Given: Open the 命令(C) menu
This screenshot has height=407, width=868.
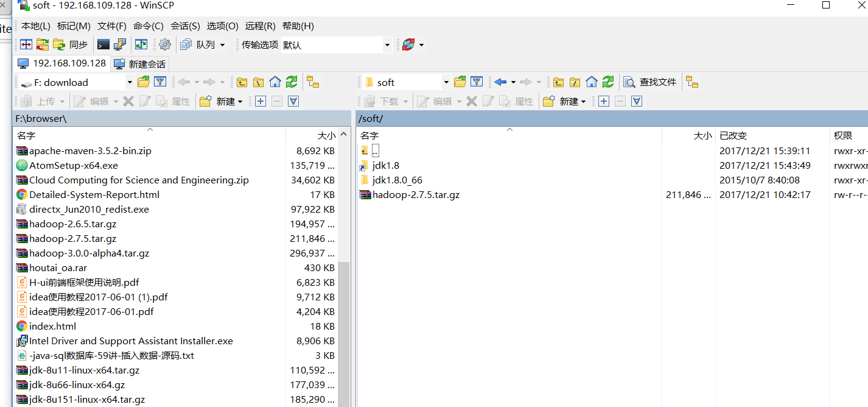Looking at the screenshot, I should [x=149, y=26].
